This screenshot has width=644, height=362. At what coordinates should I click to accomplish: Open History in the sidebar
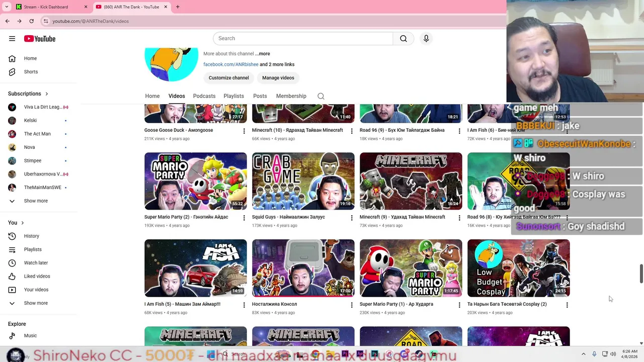pos(39,236)
